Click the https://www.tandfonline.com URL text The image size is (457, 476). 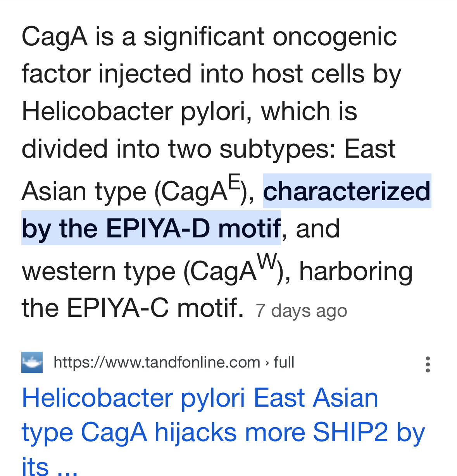pyautogui.click(x=157, y=362)
